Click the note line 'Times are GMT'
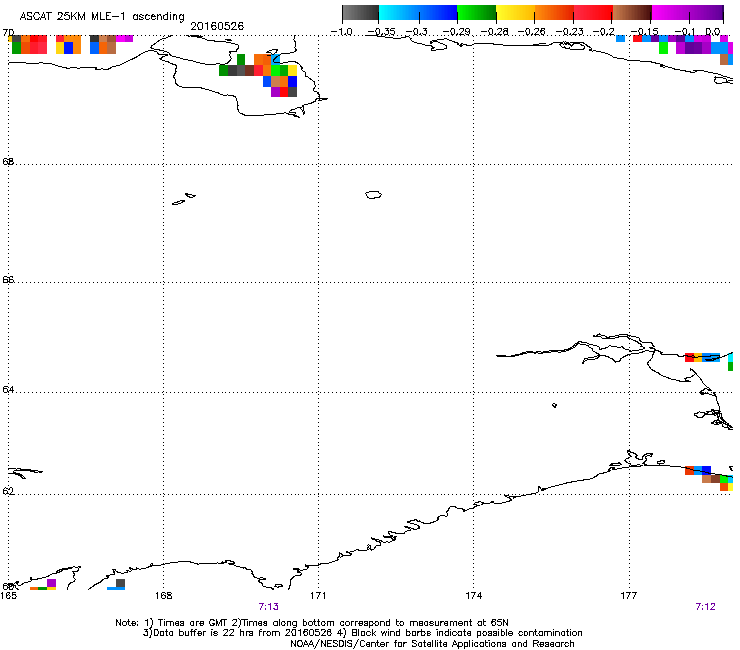Viewport: 740px width, 650px height. 193,623
